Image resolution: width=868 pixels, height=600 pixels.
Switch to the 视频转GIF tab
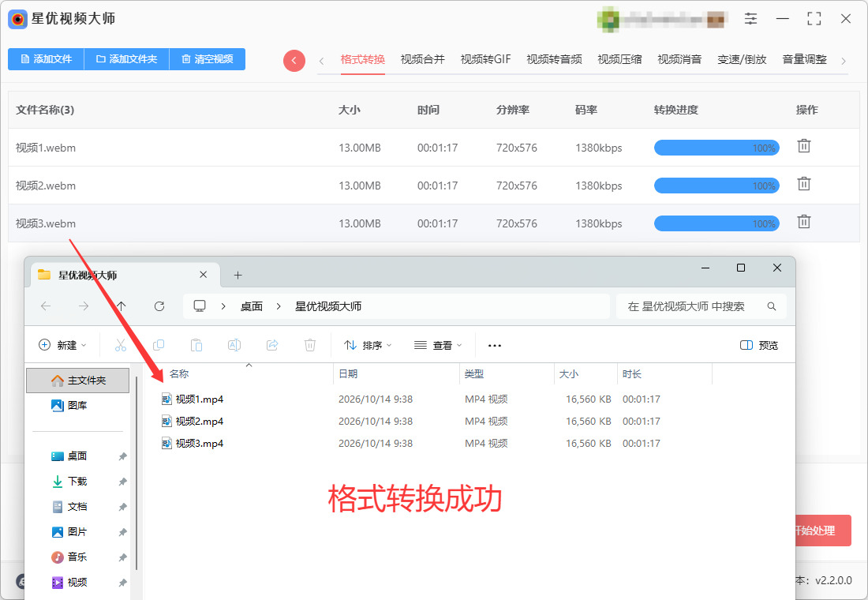(485, 59)
